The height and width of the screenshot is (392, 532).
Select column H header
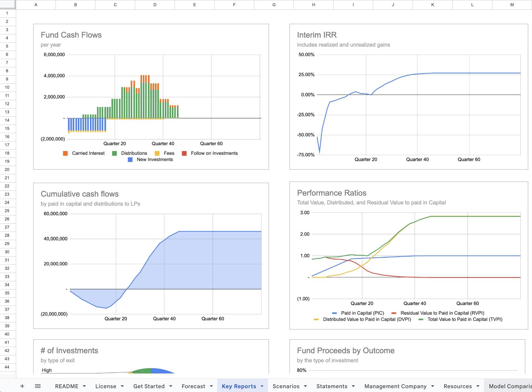(313, 4)
